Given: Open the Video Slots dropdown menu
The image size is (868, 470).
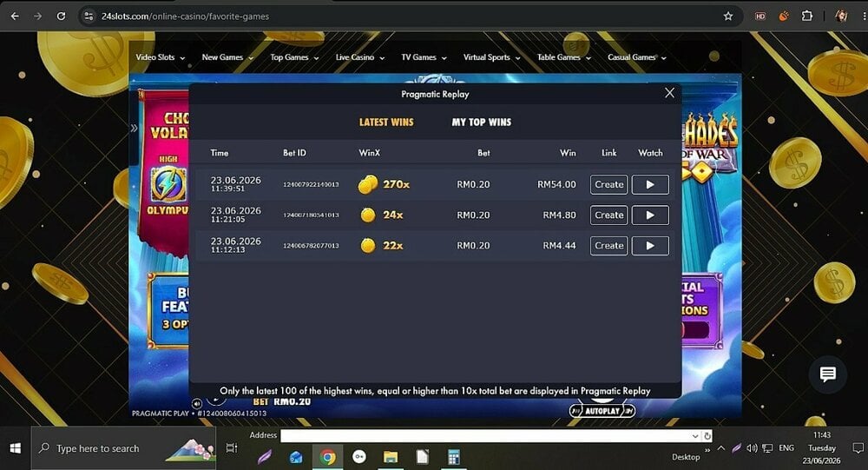Looking at the screenshot, I should coord(160,57).
